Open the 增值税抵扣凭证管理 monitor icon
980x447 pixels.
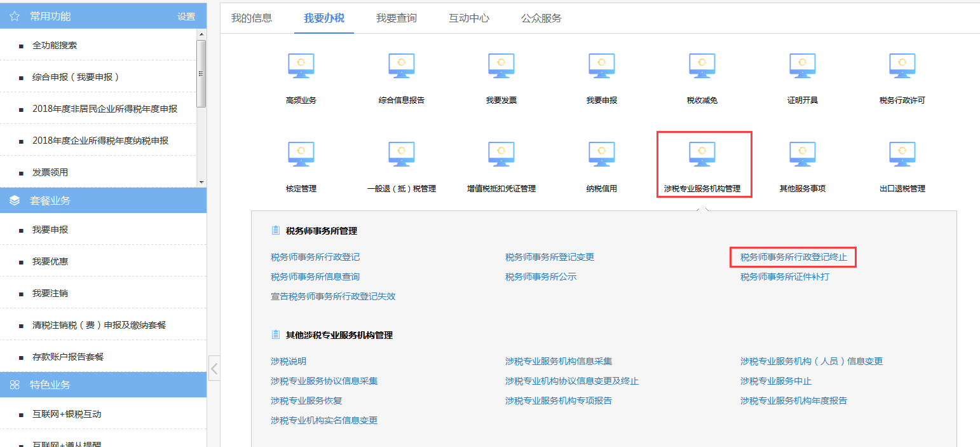pos(501,155)
